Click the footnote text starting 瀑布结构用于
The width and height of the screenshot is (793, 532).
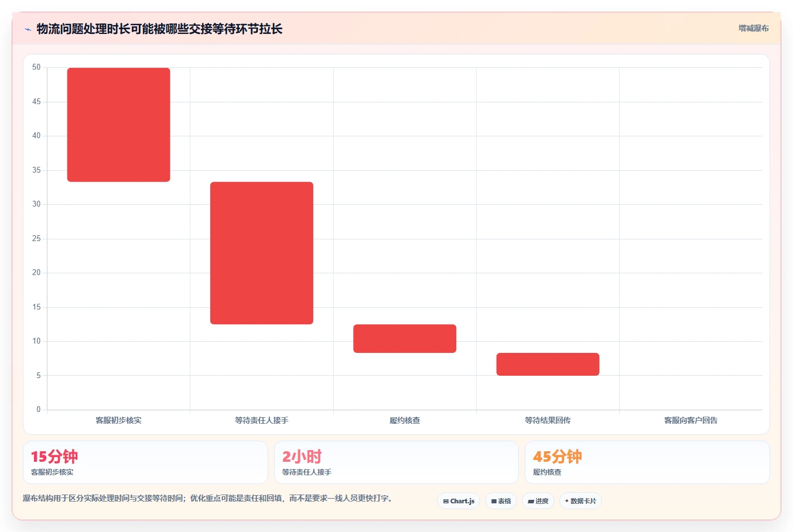click(207, 499)
